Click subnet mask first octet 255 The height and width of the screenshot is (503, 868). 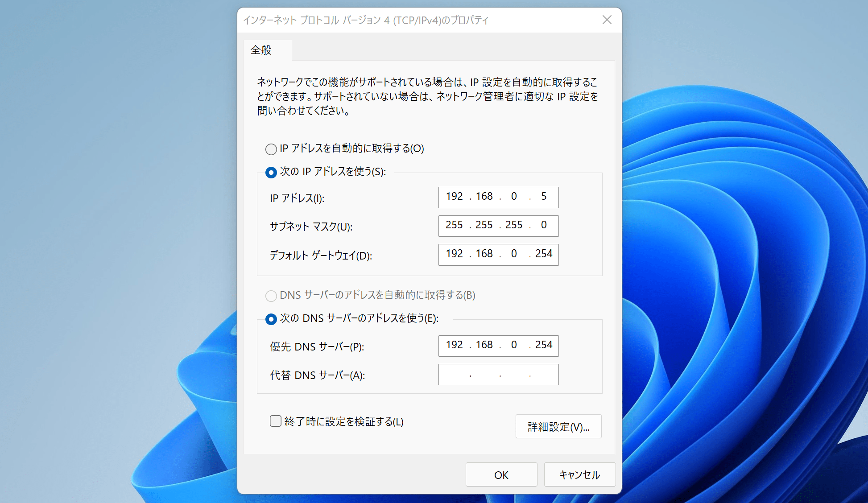(454, 225)
